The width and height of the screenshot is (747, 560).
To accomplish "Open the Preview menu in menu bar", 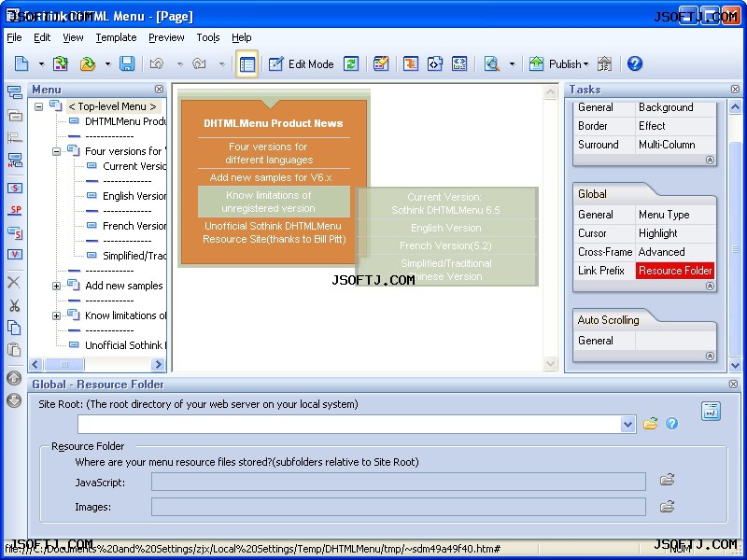I will [166, 37].
